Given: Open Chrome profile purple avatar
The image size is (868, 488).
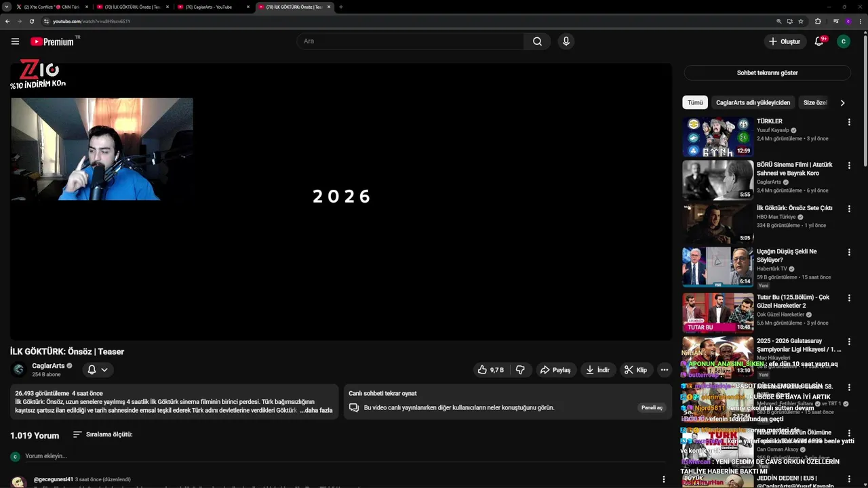Looking at the screenshot, I should pos(848,21).
